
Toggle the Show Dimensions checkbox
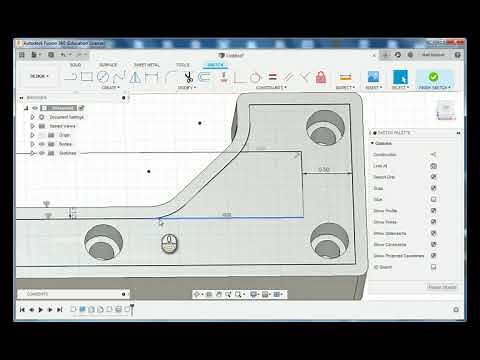click(x=433, y=233)
